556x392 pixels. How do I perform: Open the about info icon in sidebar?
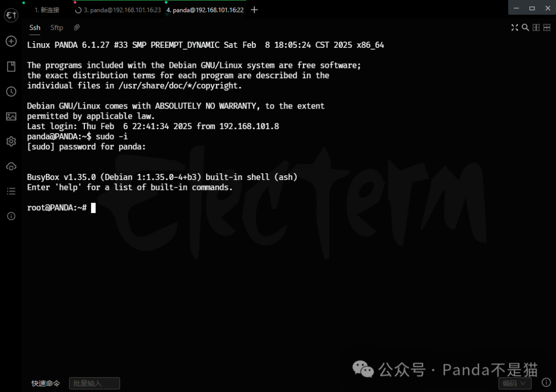(x=11, y=216)
